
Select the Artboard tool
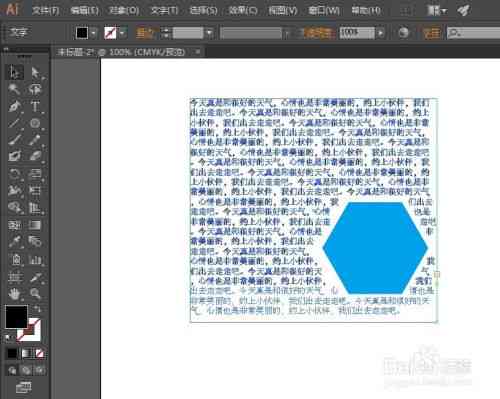pyautogui.click(x=15, y=277)
